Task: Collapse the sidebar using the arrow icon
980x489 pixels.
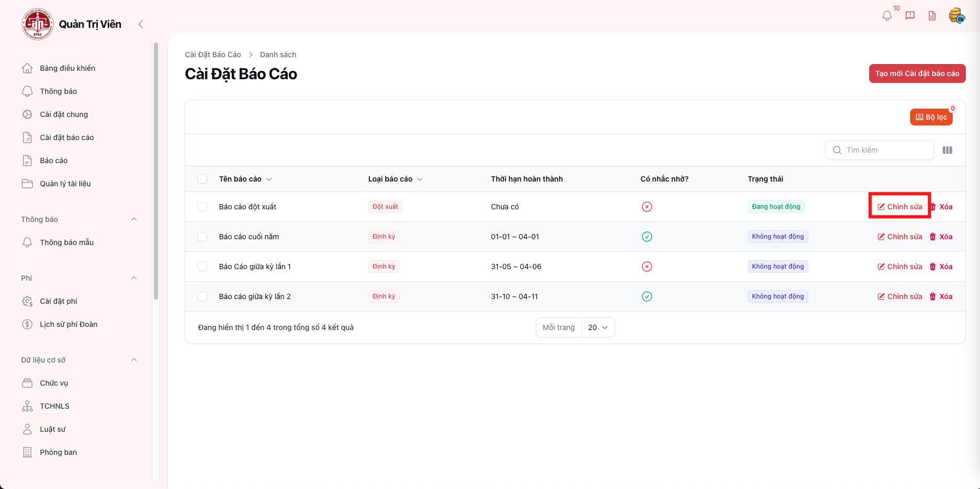Action: tap(140, 24)
